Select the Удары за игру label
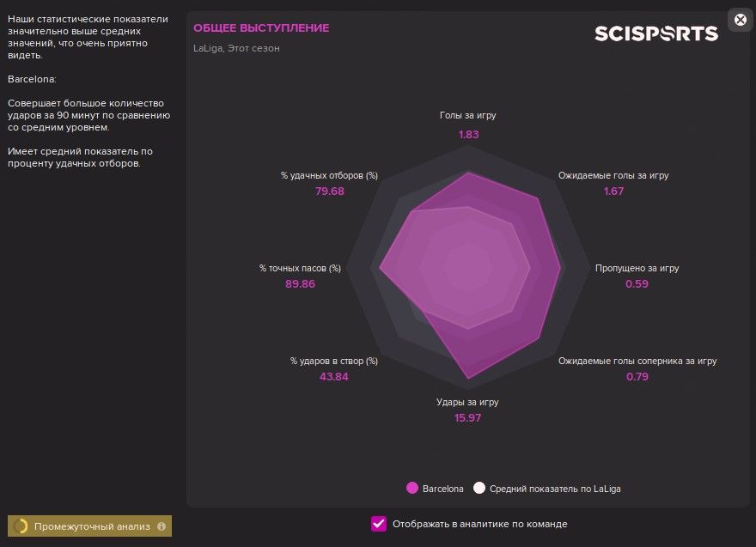 (467, 402)
